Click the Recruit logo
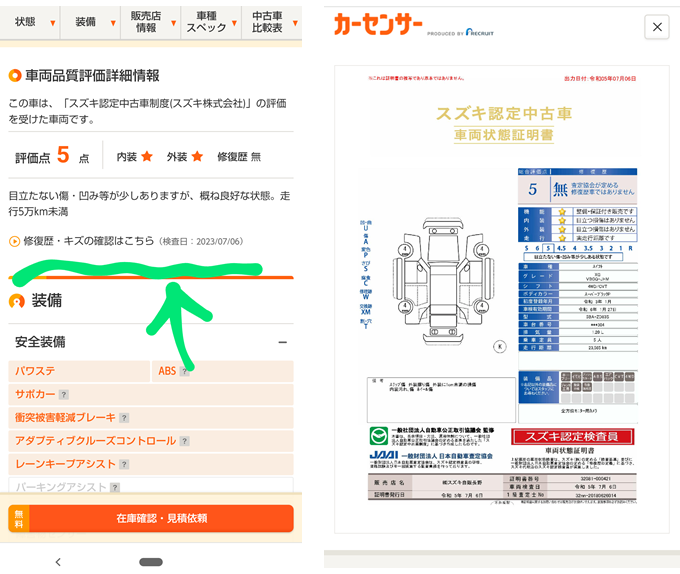The height and width of the screenshot is (574, 680). click(480, 32)
